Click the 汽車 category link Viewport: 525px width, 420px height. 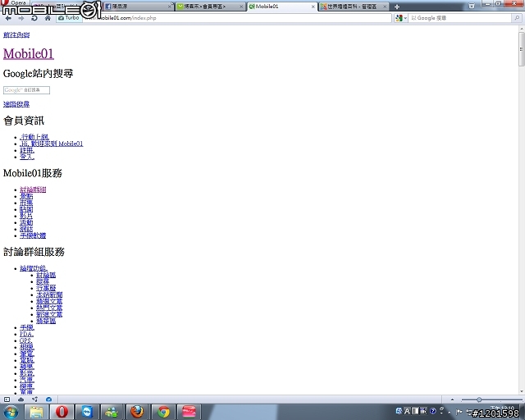[27, 380]
